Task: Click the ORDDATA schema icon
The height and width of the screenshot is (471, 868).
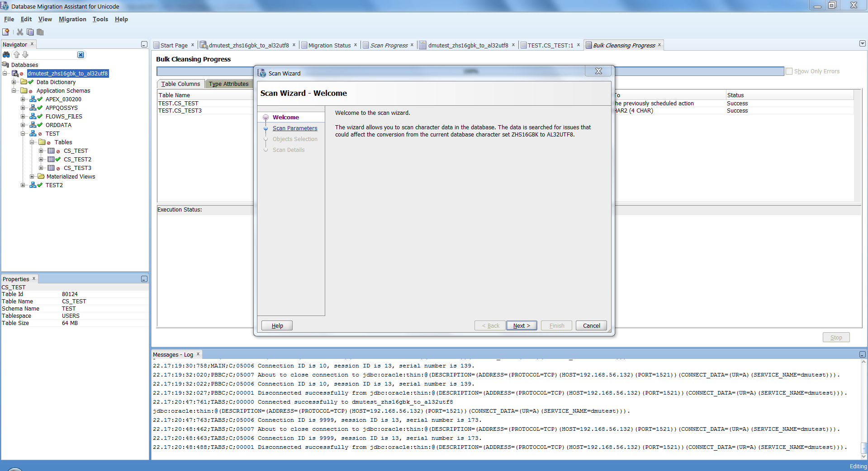Action: [x=33, y=125]
